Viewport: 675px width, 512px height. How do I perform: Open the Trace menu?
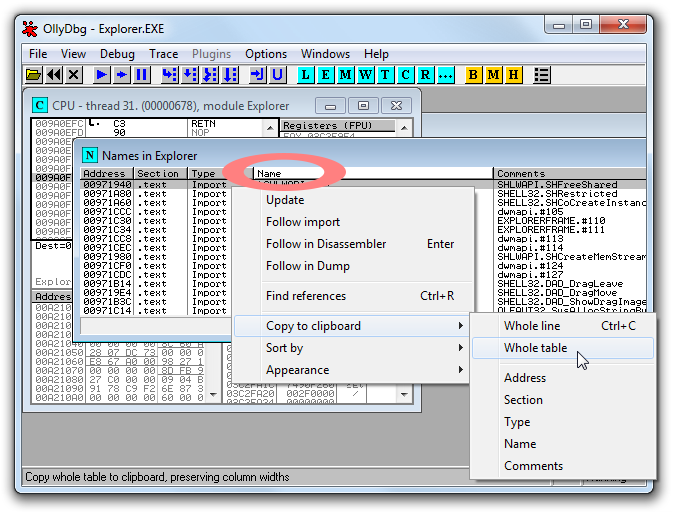coord(164,54)
